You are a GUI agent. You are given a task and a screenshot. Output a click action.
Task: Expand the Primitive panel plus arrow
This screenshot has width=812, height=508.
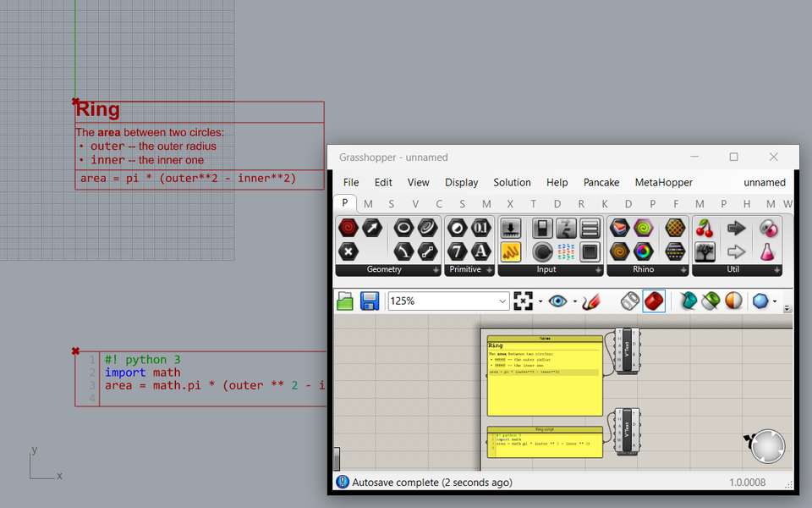coord(489,270)
